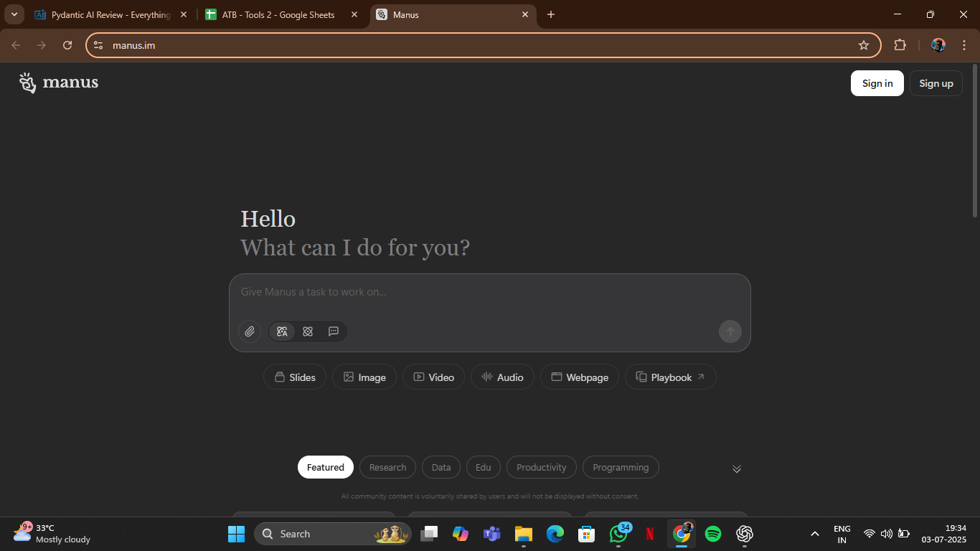The width and height of the screenshot is (980, 551).
Task: Open WhatsApp from the taskbar
Action: tap(618, 534)
